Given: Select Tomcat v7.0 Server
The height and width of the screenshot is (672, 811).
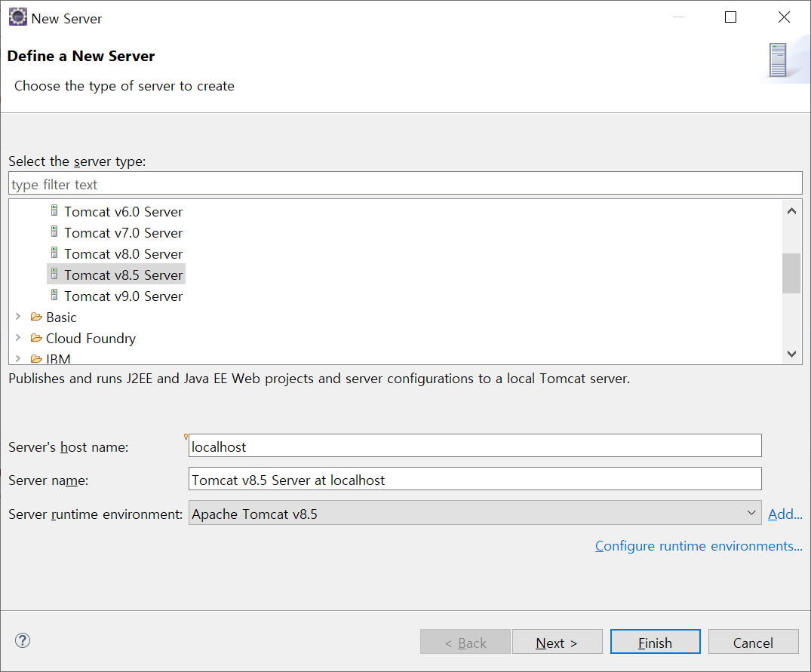Looking at the screenshot, I should coord(123,233).
